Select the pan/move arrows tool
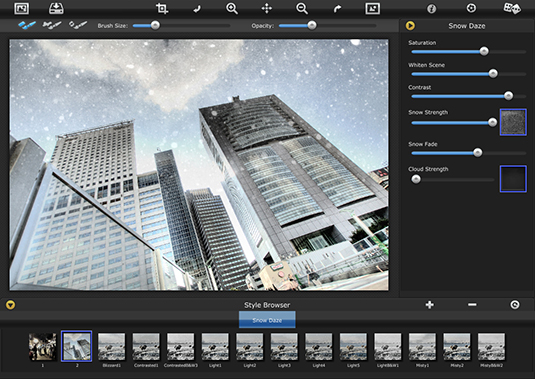The image size is (535, 379). [267, 8]
